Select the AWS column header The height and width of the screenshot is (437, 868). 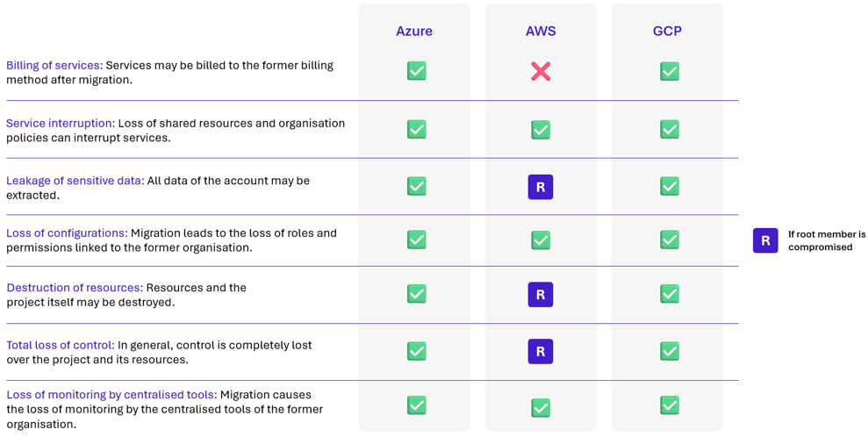coord(541,32)
